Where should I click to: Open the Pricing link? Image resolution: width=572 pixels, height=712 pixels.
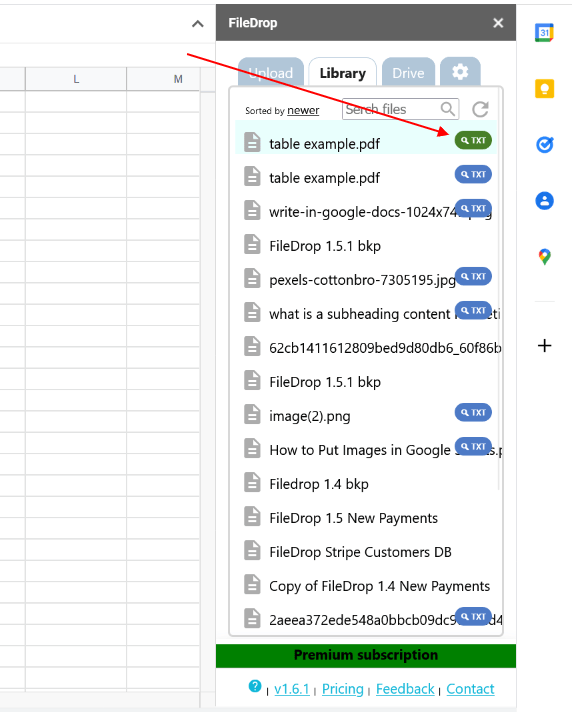(x=343, y=689)
